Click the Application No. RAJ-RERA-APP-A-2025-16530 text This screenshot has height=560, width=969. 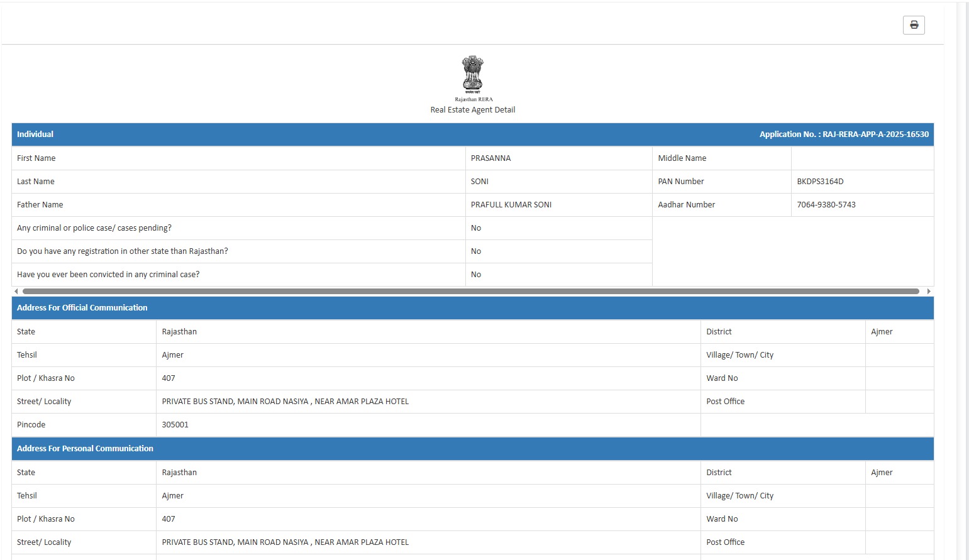pos(843,135)
